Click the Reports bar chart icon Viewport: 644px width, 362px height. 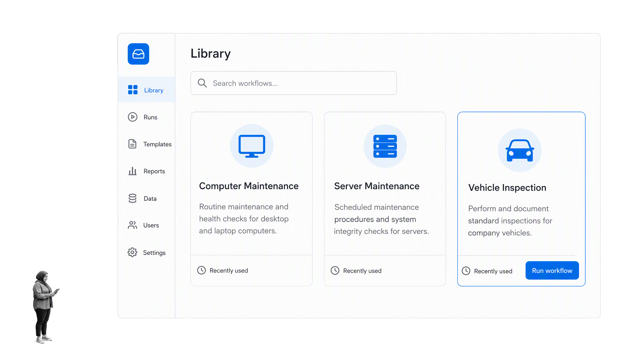132,171
